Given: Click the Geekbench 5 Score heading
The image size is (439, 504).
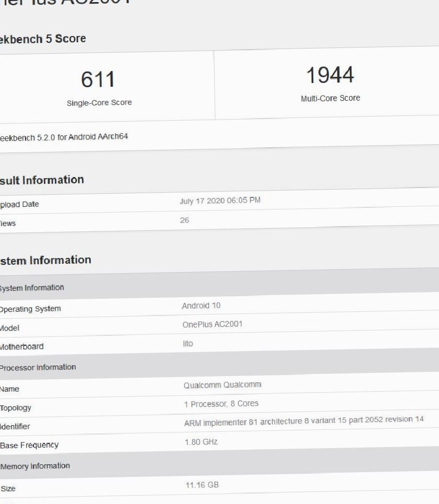Looking at the screenshot, I should pos(42,39).
